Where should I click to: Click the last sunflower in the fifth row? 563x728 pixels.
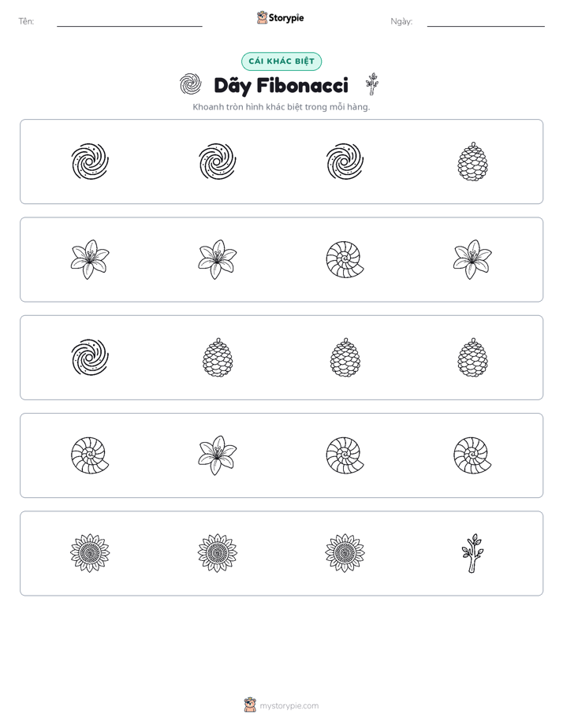pyautogui.click(x=345, y=553)
